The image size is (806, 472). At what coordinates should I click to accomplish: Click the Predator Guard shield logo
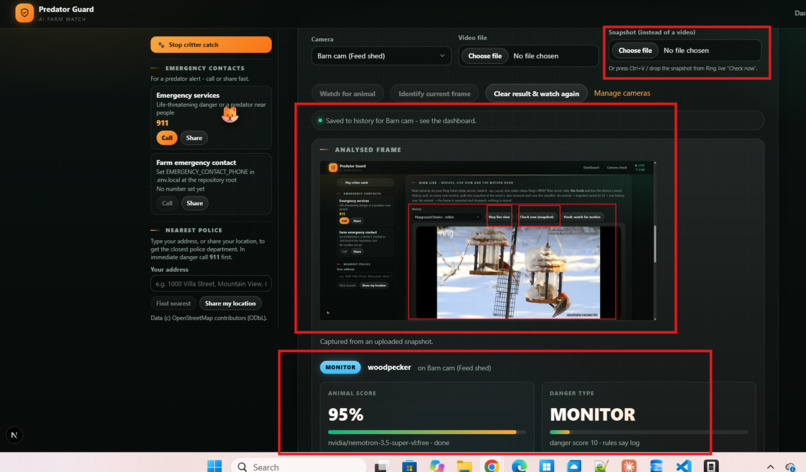[x=24, y=13]
